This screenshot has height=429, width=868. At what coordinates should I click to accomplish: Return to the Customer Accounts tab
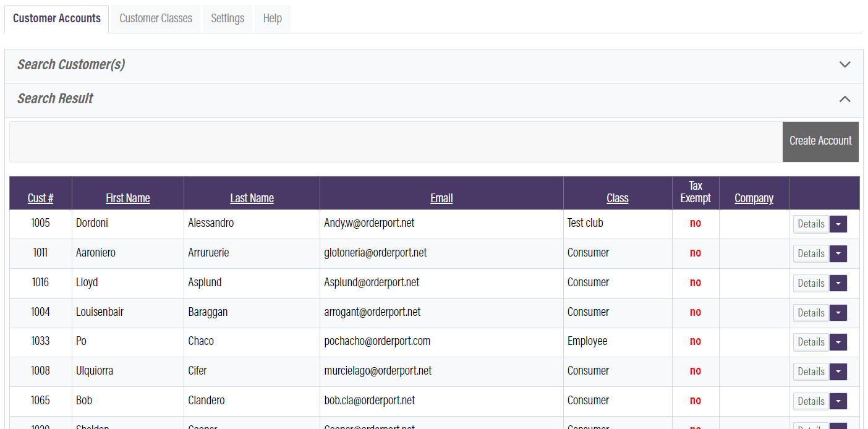(x=56, y=18)
